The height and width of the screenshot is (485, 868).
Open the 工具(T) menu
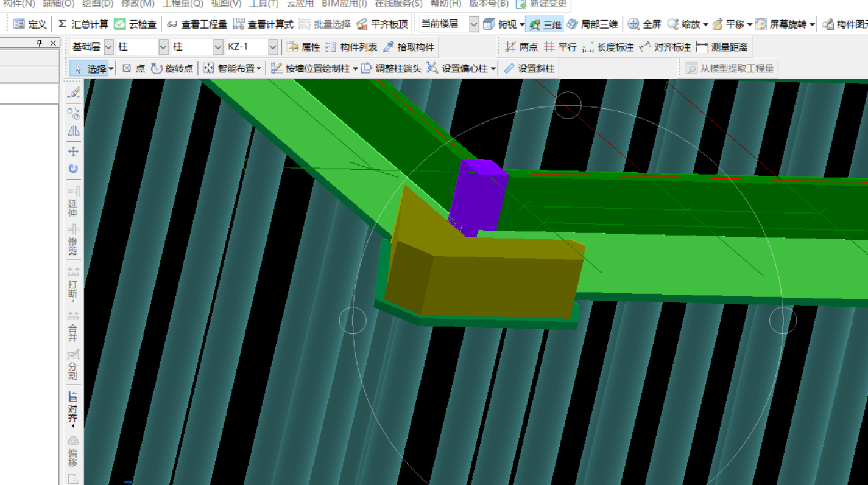click(263, 4)
